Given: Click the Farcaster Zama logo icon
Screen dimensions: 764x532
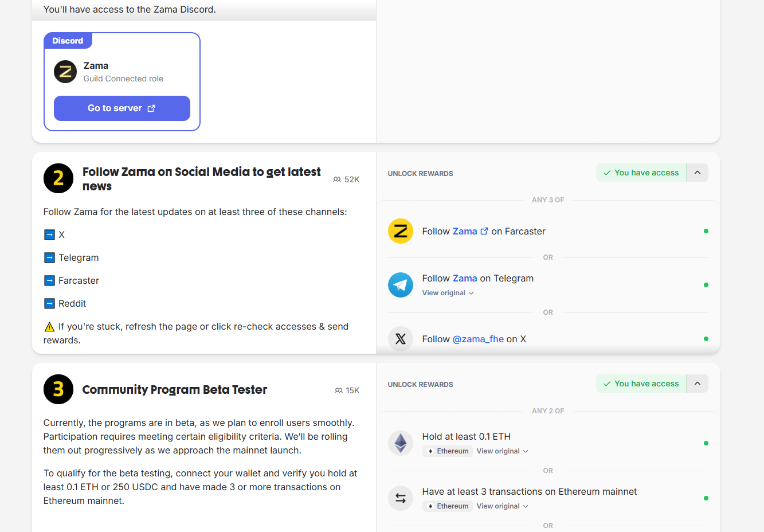Looking at the screenshot, I should tap(401, 231).
